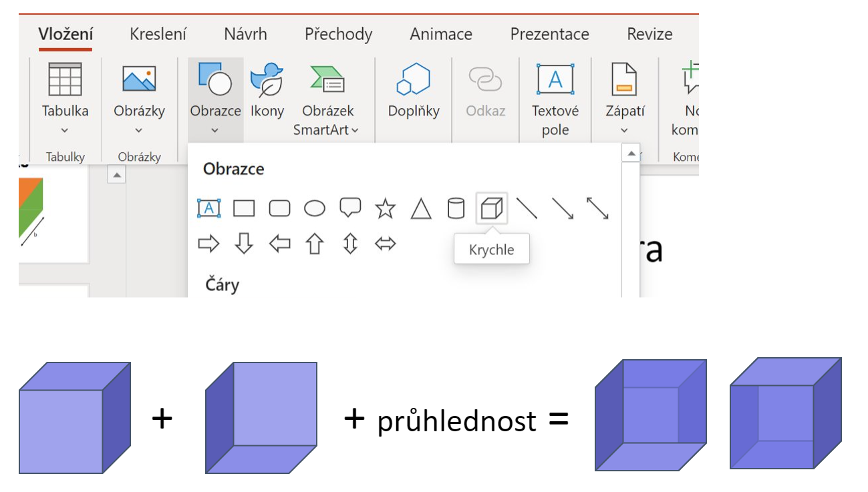Choose the five-point star shape
The height and width of the screenshot is (492, 868).
click(385, 209)
